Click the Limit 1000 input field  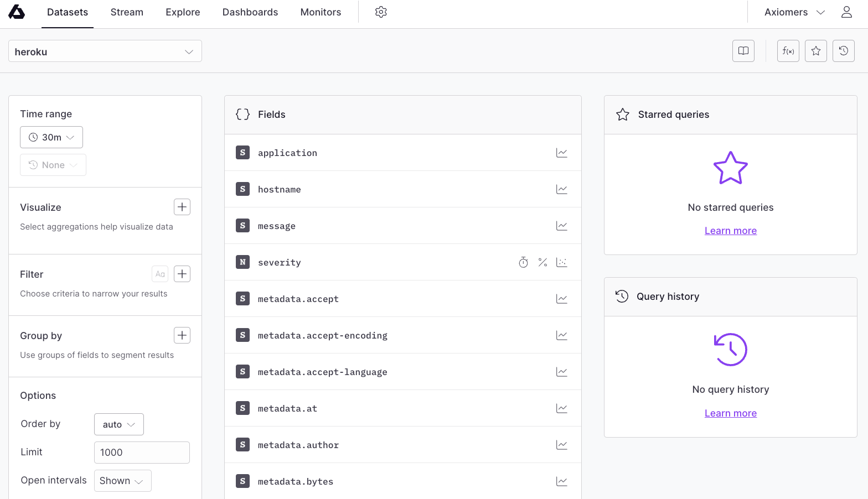pyautogui.click(x=142, y=453)
